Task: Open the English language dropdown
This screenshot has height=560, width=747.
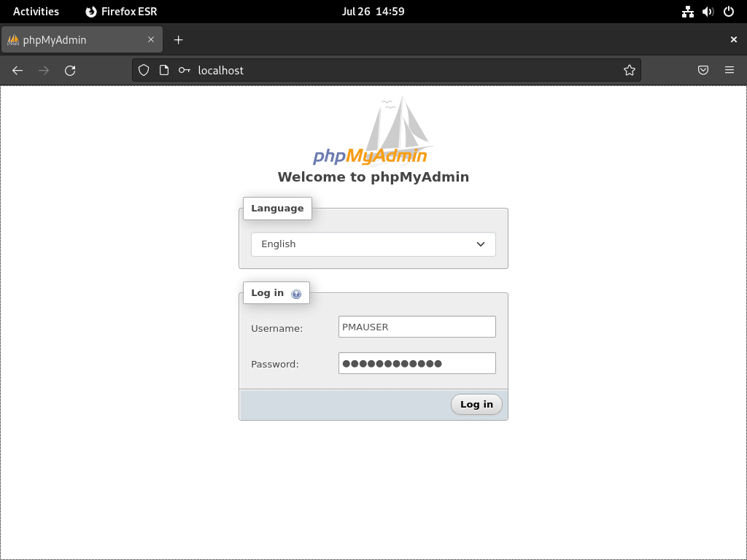Action: pos(373,244)
